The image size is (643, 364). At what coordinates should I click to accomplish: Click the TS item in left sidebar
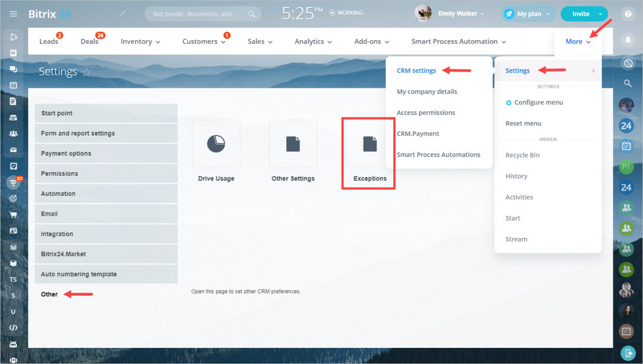(x=14, y=279)
